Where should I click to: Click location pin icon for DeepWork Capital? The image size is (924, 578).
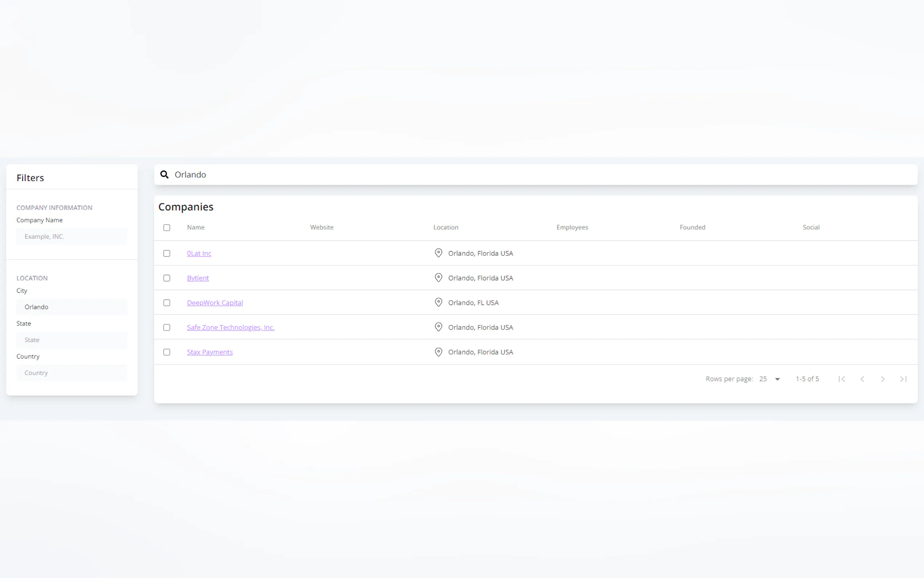(438, 302)
